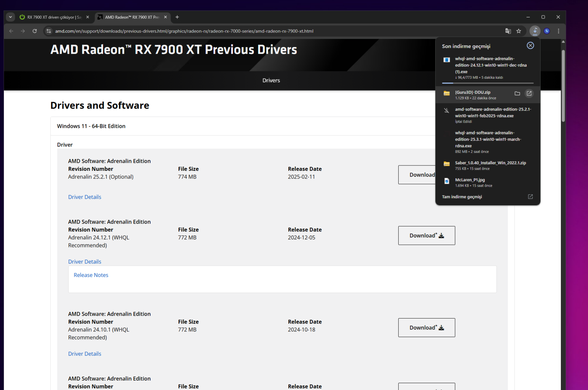Click the Saber_1.0.40_Installer zip folder icon
The height and width of the screenshot is (390, 588).
point(447,164)
